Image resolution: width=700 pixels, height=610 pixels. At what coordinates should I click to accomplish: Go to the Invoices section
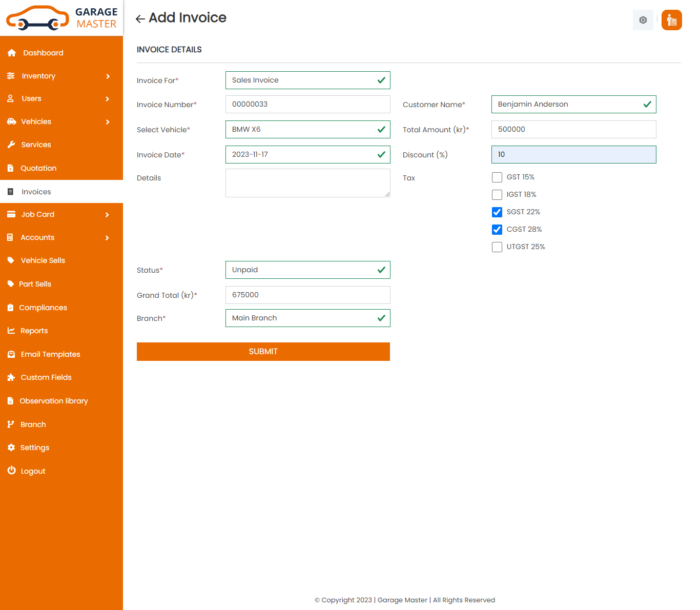tap(36, 192)
